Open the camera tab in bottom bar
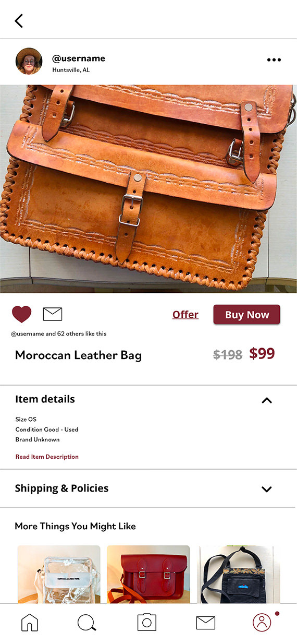This screenshot has width=297, height=644. (147, 622)
